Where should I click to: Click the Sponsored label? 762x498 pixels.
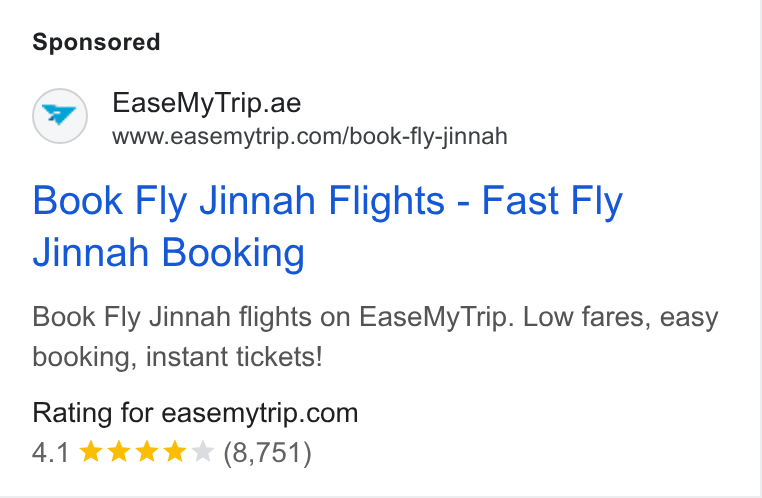click(96, 42)
